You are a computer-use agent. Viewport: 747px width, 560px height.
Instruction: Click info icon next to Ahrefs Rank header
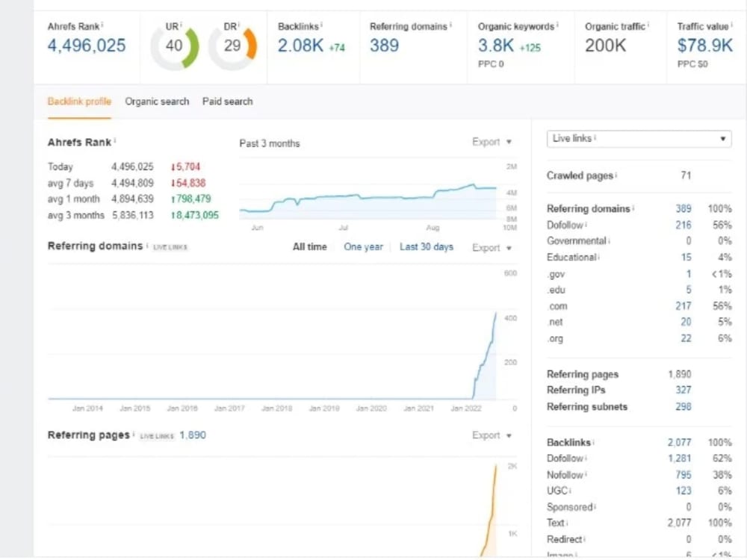click(102, 25)
